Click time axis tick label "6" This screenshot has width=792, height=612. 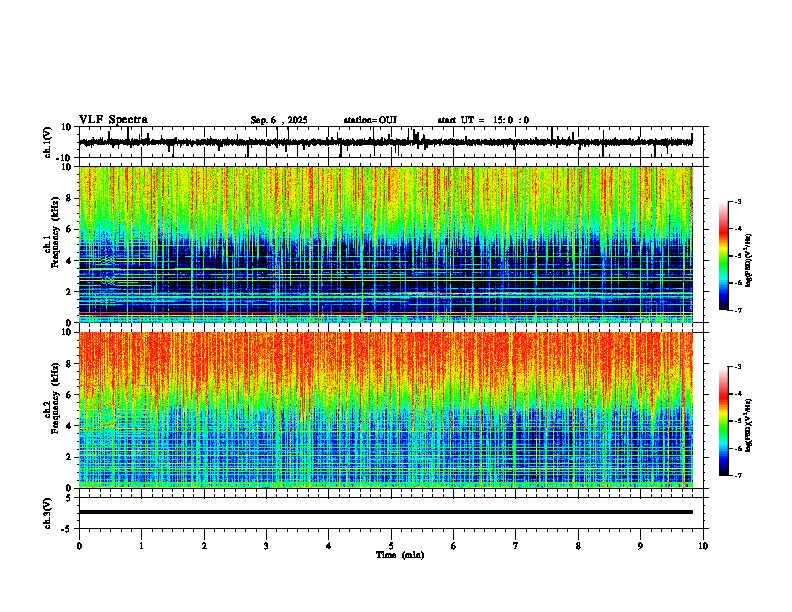(x=454, y=546)
